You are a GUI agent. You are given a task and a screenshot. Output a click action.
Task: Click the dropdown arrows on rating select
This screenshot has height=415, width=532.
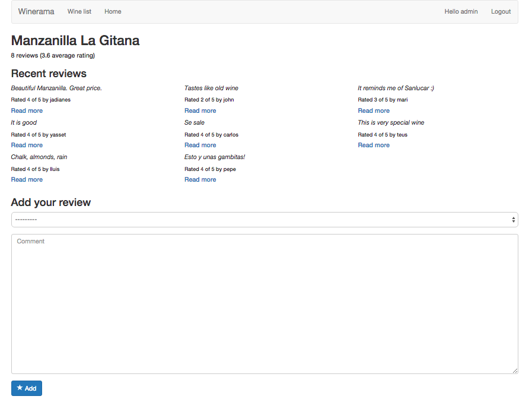[513, 220]
